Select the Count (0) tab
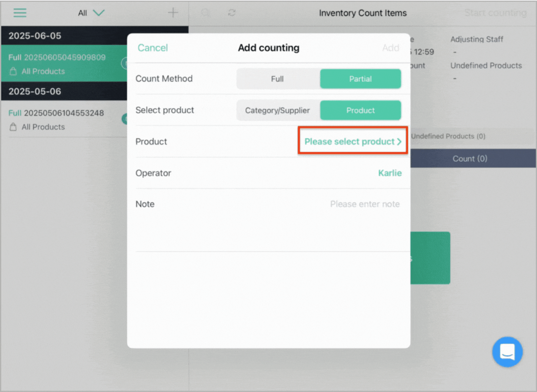This screenshot has height=392, width=537. tap(469, 159)
